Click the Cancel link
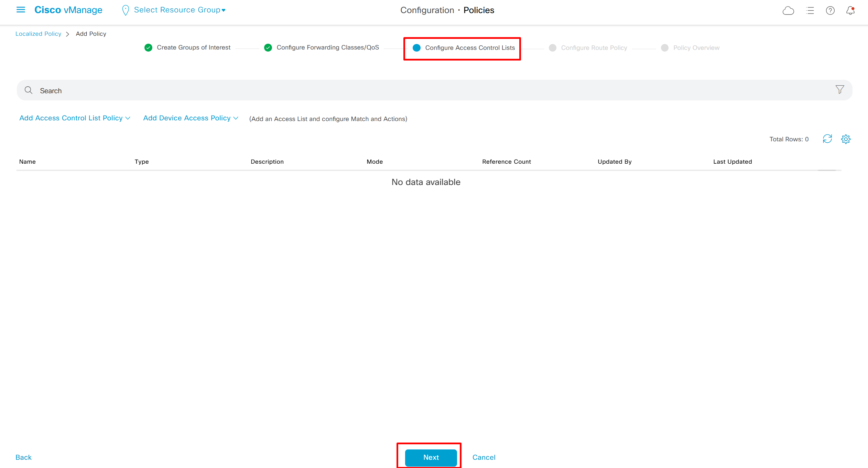This screenshot has height=468, width=868. tap(484, 457)
